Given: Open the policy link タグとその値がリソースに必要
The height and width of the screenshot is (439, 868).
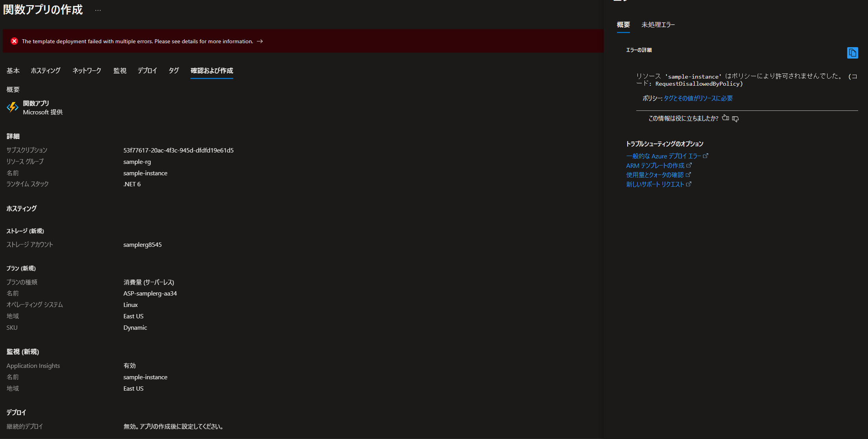Looking at the screenshot, I should pos(698,98).
